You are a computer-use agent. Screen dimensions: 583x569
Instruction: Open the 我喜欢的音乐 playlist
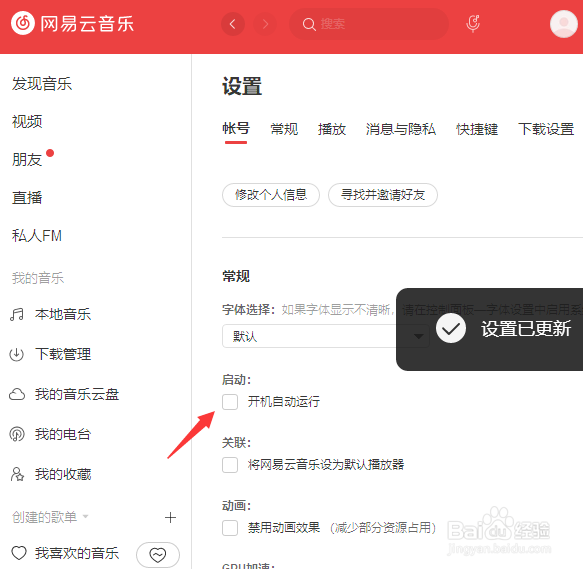tap(77, 553)
